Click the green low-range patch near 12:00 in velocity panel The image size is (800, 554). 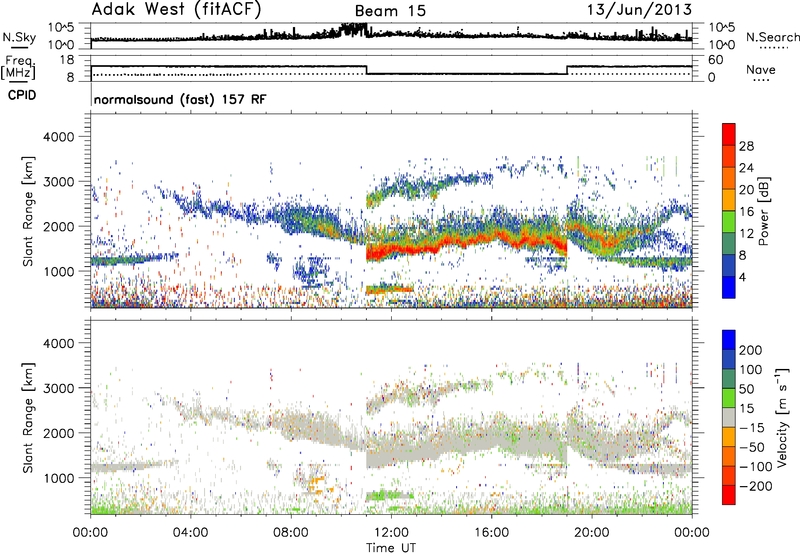point(389,495)
